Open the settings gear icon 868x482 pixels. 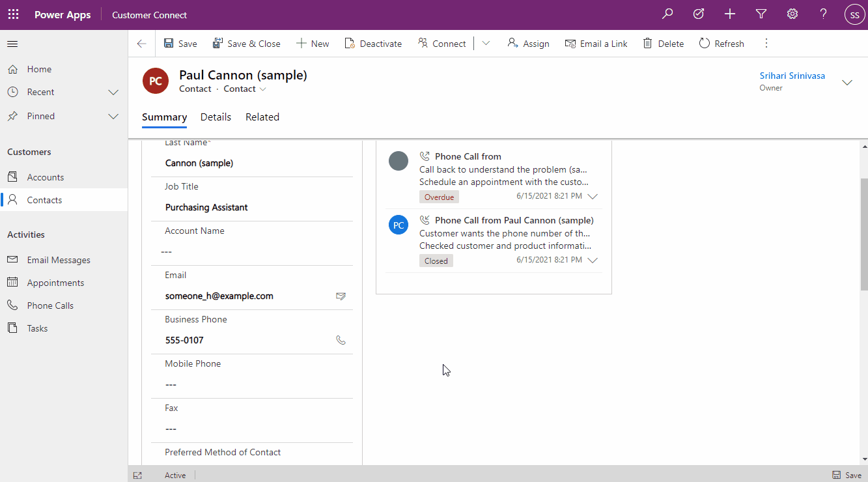[x=792, y=14]
